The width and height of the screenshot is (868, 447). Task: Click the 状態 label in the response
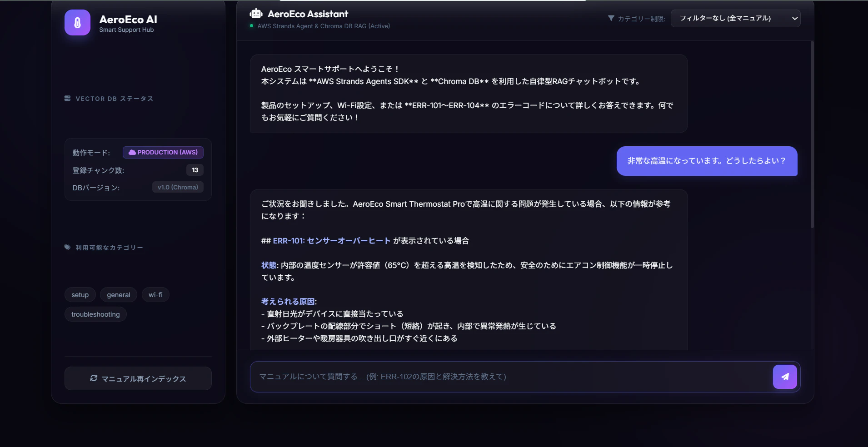point(269,265)
